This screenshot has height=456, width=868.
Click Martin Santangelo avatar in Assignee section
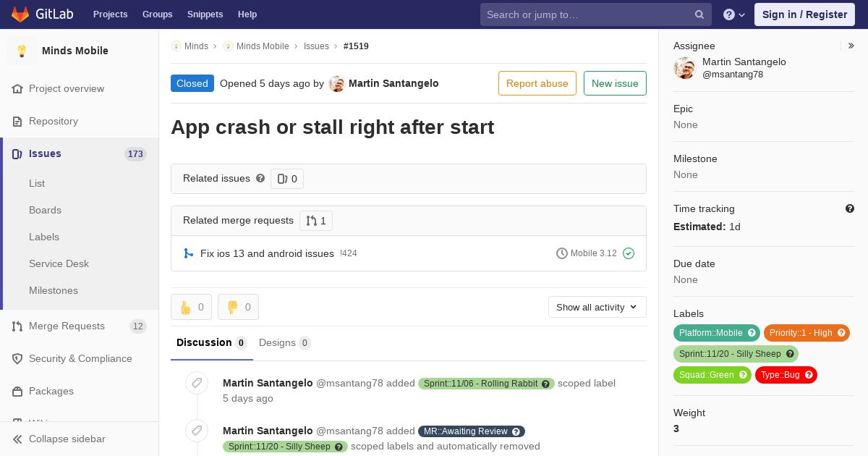point(684,68)
